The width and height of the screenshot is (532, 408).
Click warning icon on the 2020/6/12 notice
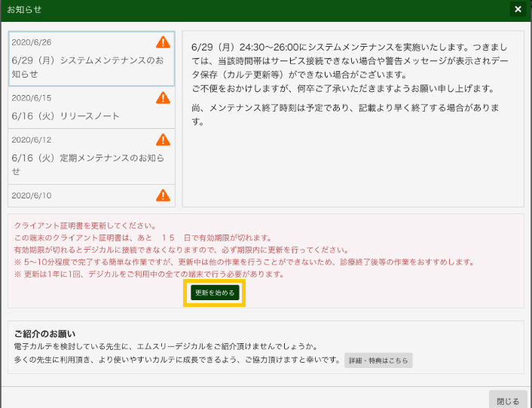tap(163, 140)
